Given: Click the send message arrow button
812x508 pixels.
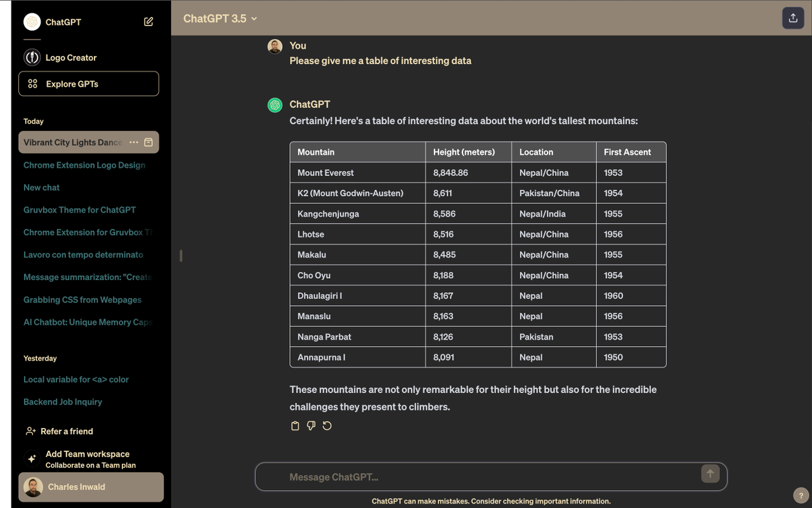Looking at the screenshot, I should [x=710, y=474].
